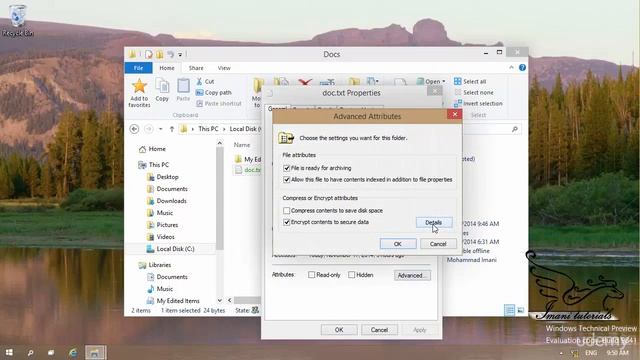The image size is (640, 360).
Task: Switch to the File tab
Action: [x=138, y=68]
